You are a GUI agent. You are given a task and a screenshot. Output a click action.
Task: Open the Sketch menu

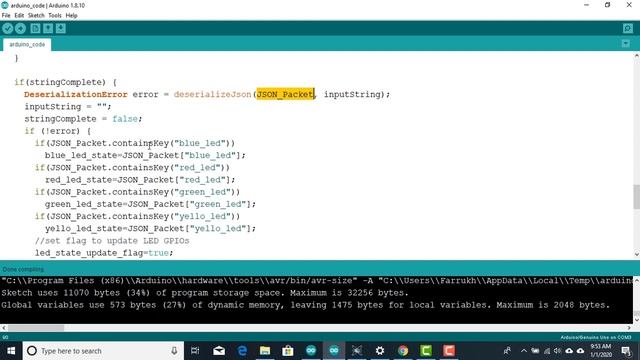[36, 16]
